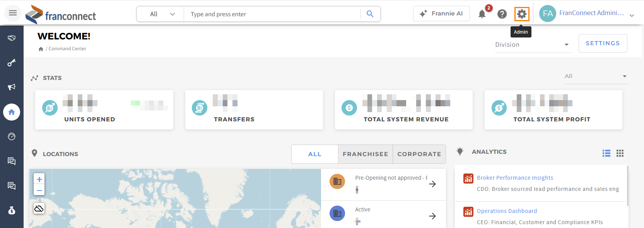Zoom in on the map
This screenshot has width=644, height=228.
[x=39, y=179]
